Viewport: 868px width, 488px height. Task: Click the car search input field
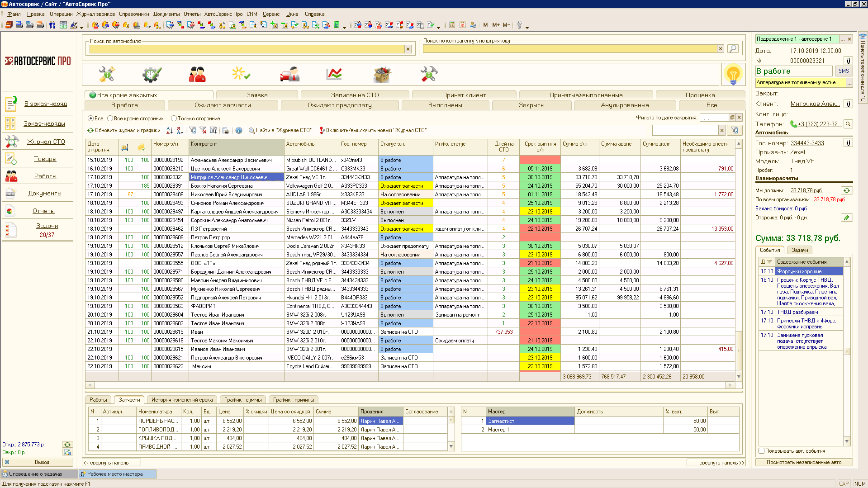(x=247, y=49)
